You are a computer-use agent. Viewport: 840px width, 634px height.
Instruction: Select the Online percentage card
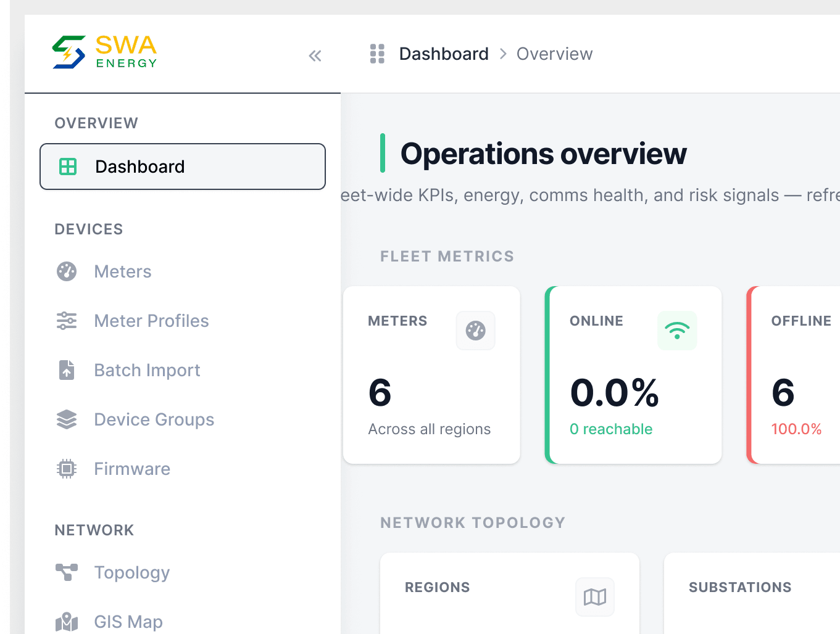tap(633, 375)
